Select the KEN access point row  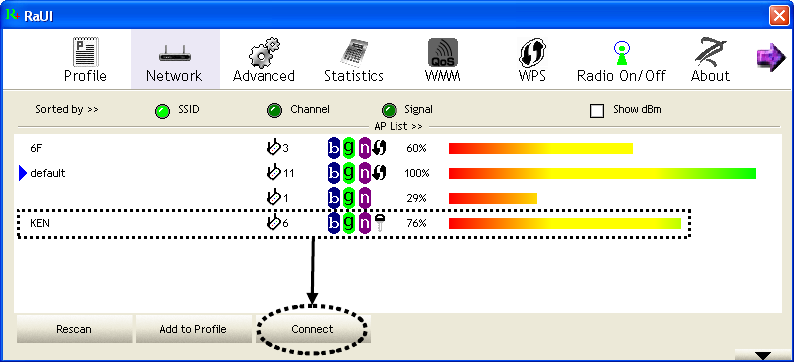click(x=354, y=223)
